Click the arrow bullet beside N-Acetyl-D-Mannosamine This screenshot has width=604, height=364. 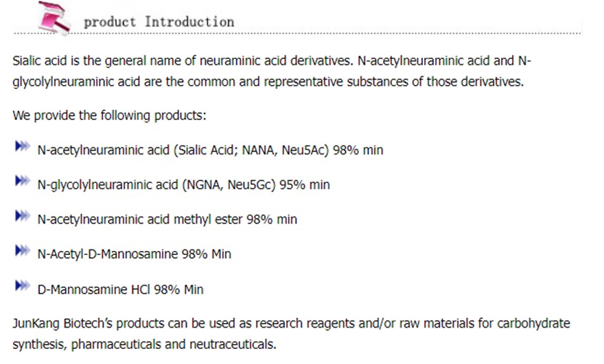(22, 252)
